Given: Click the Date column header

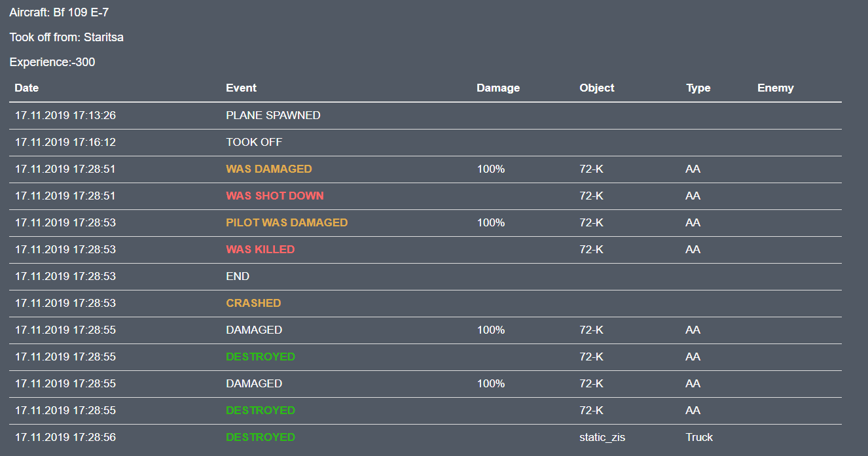Looking at the screenshot, I should tap(27, 88).
